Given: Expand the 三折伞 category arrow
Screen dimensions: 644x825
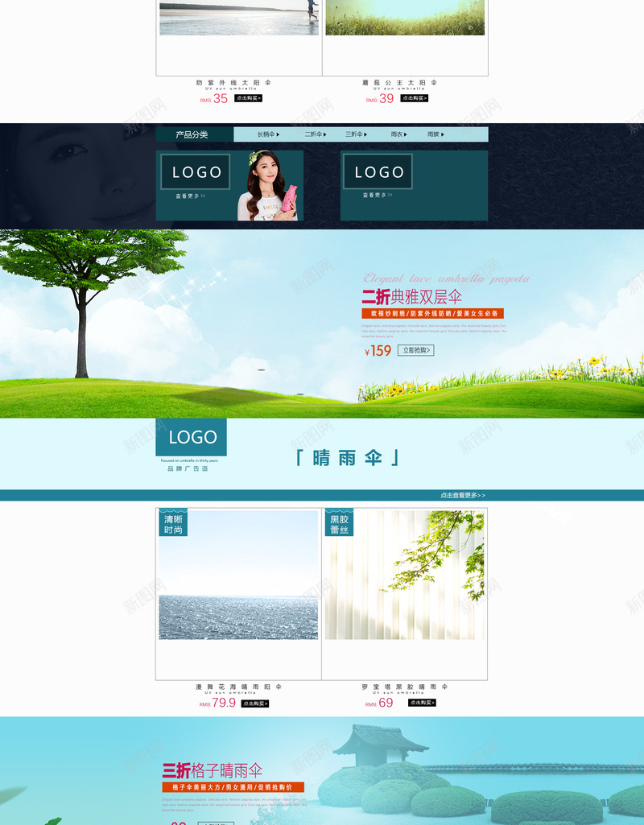Looking at the screenshot, I should tap(365, 134).
